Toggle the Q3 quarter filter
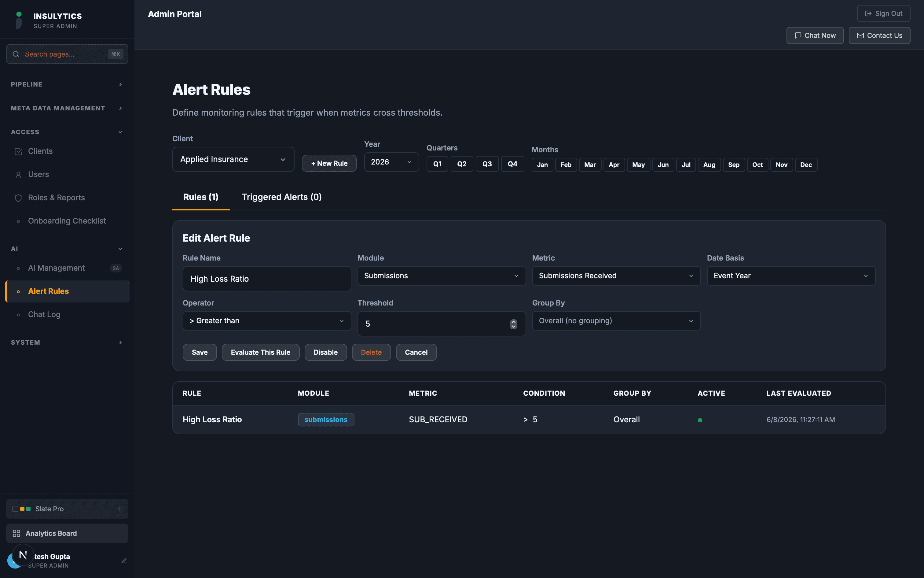The height and width of the screenshot is (578, 924). pos(487,164)
